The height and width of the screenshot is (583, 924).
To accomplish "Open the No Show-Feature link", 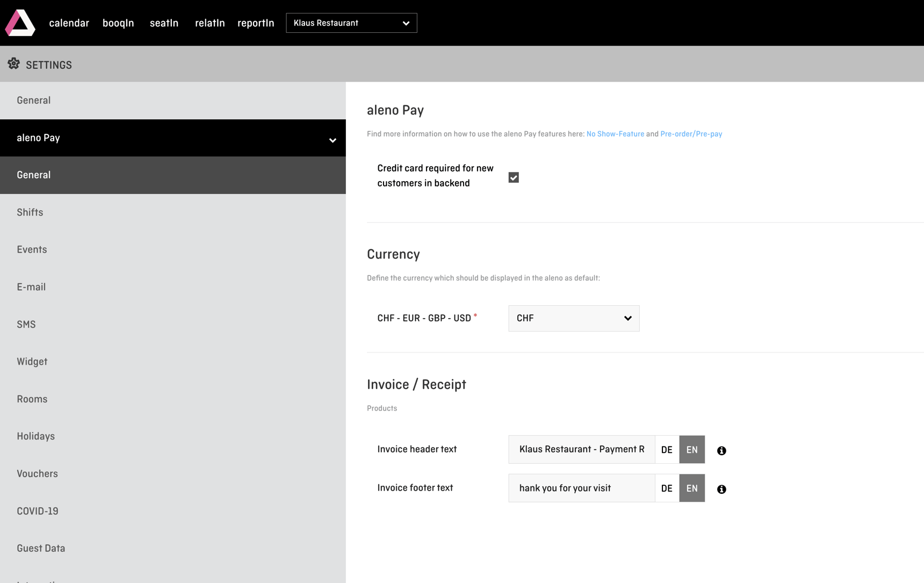I will [615, 134].
